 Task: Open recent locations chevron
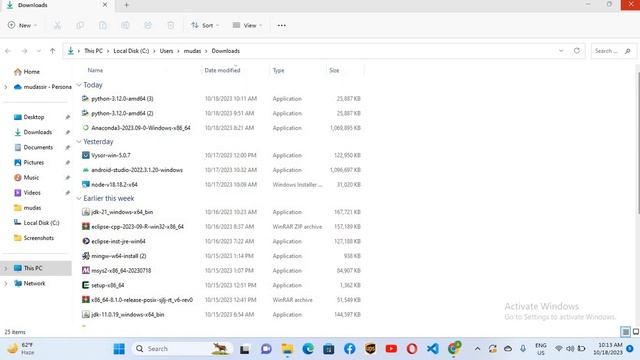(x=39, y=51)
